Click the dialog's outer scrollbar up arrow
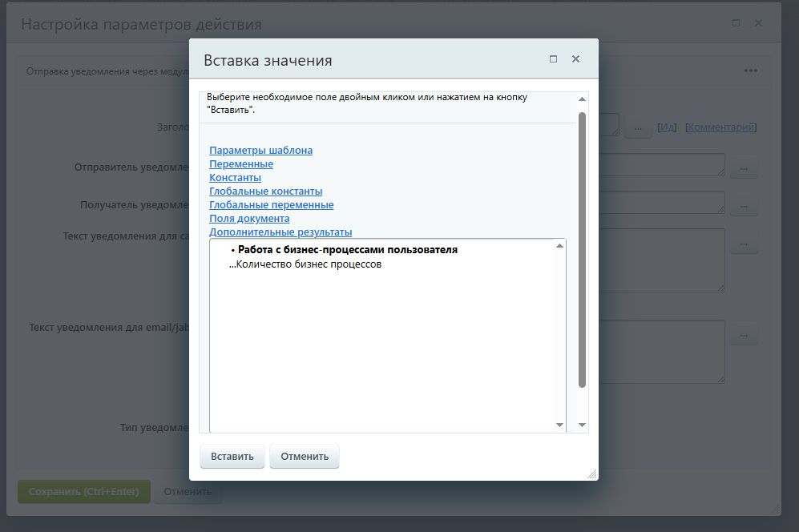 [x=583, y=99]
